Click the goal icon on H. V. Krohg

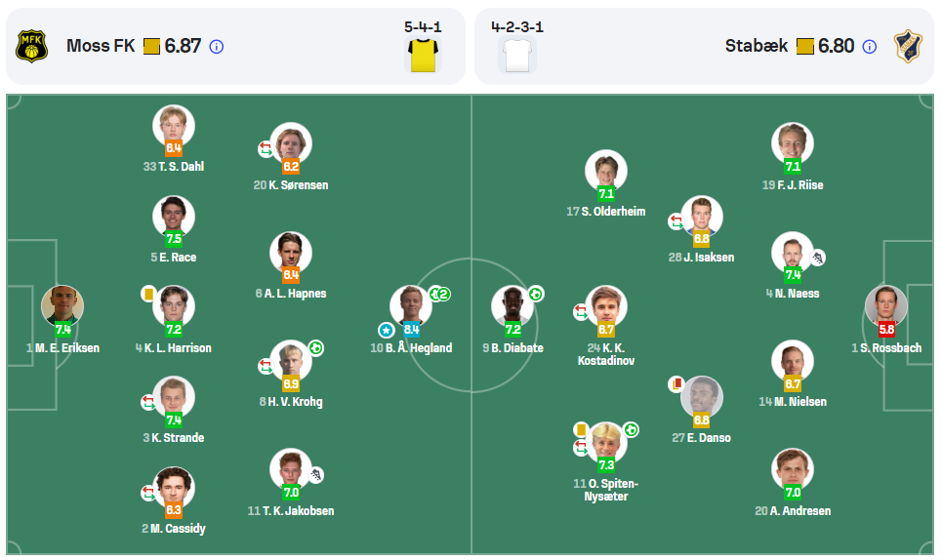pos(316,348)
